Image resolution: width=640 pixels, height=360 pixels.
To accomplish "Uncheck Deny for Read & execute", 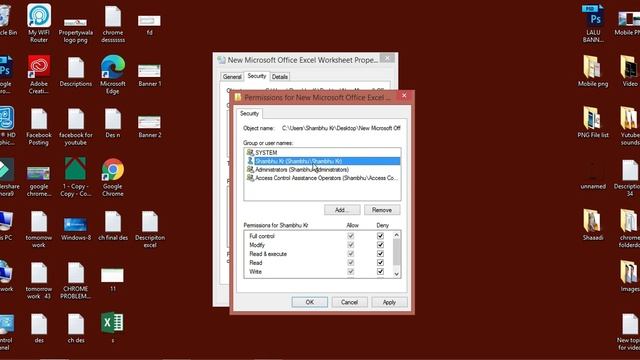I will pos(380,254).
